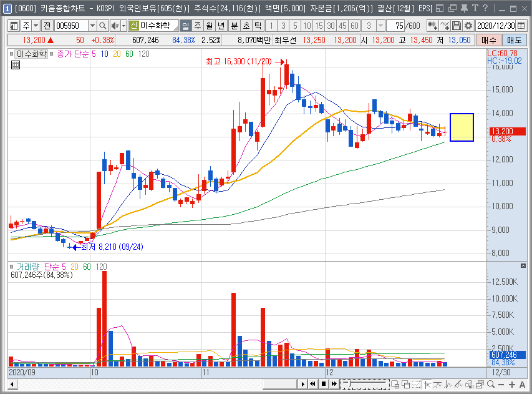The width and height of the screenshot is (532, 394).
Task: Open the dropdown next to speaker icon
Action: (123, 26)
